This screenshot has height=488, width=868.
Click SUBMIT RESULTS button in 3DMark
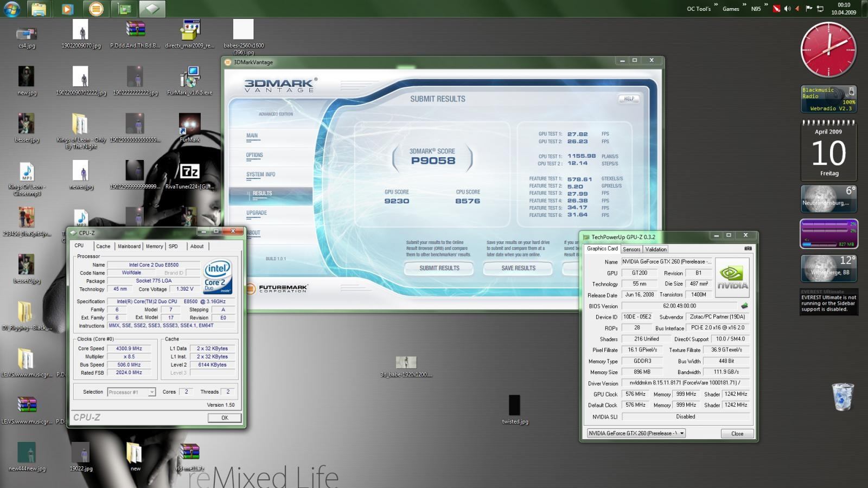(x=439, y=268)
